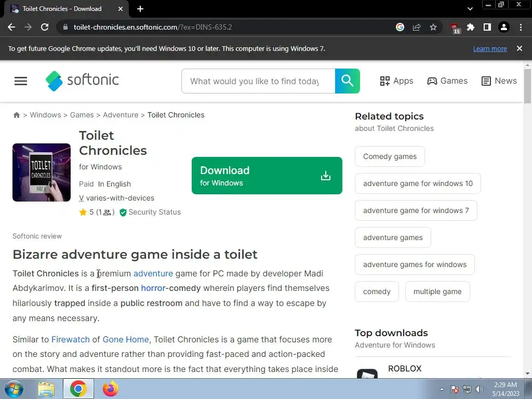
Task: Bookmark this page with the star icon
Action: coord(433,27)
